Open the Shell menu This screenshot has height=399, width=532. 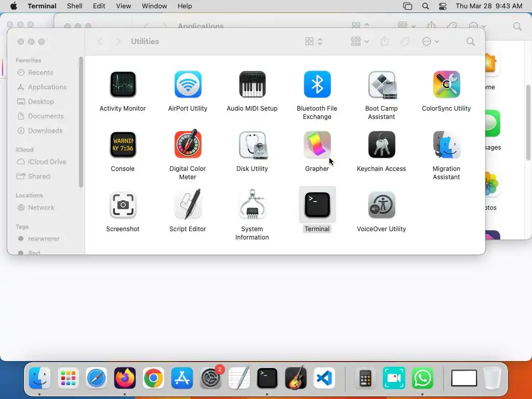click(75, 6)
